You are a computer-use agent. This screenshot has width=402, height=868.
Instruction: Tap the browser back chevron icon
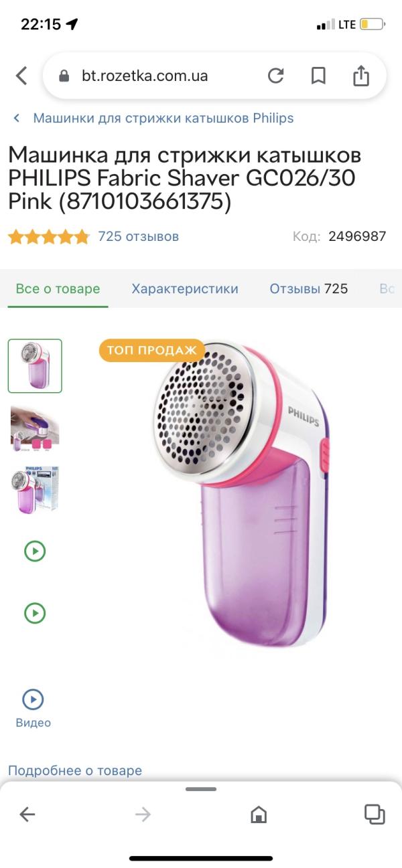tap(21, 76)
